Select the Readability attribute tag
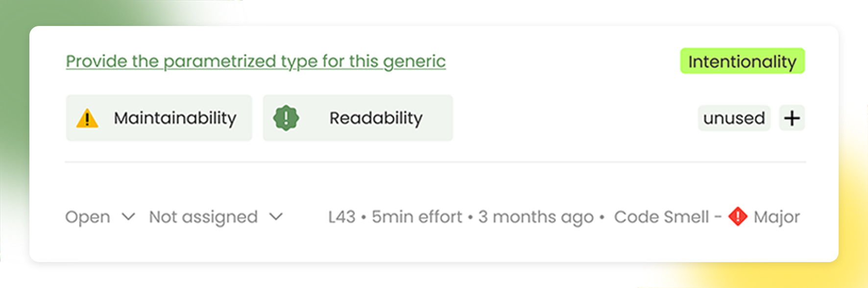Viewport: 868px width, 288px height. pyautogui.click(x=358, y=118)
